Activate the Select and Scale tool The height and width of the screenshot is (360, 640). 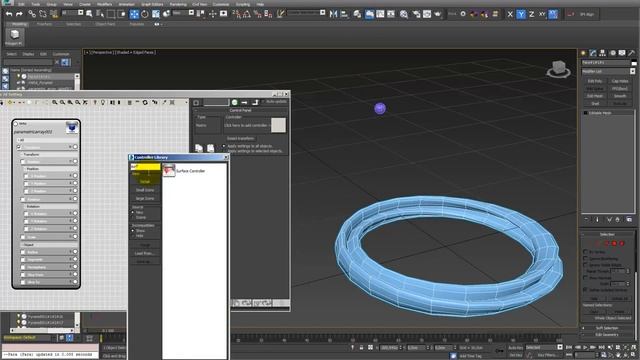click(x=156, y=14)
